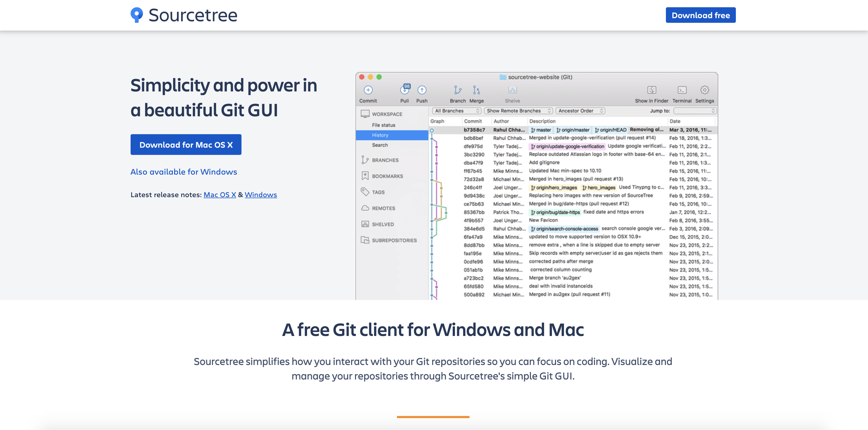Click the green window dot

point(379,77)
